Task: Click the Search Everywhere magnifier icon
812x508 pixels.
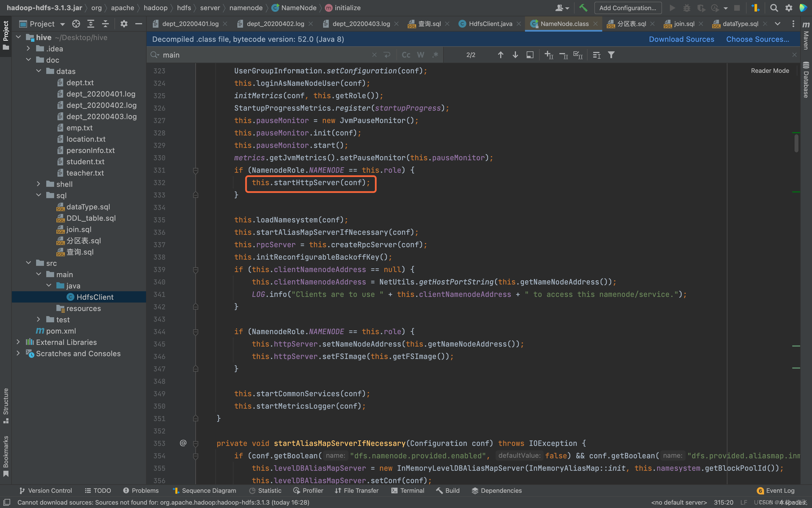Action: pos(774,8)
